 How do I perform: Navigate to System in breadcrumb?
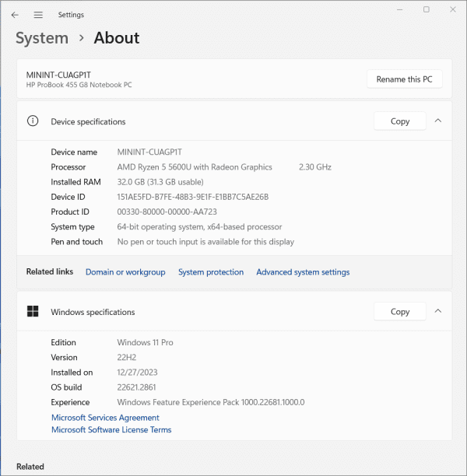point(42,38)
